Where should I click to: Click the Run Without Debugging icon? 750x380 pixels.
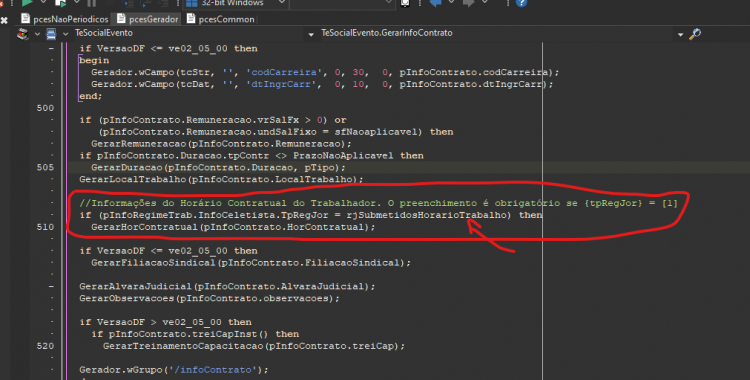(61, 3)
